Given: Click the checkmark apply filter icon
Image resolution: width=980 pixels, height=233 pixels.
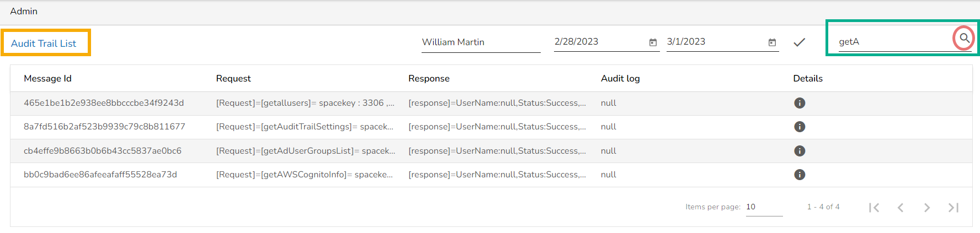Looking at the screenshot, I should (x=799, y=42).
